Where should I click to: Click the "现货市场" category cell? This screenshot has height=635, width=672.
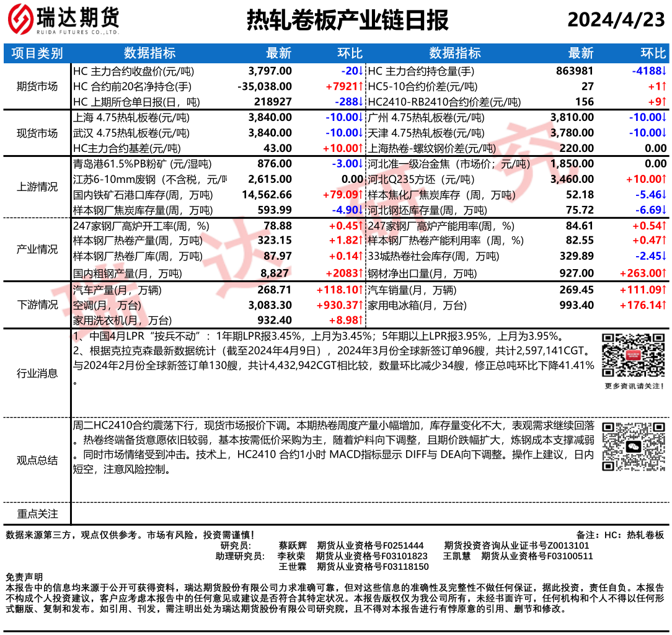37,133
